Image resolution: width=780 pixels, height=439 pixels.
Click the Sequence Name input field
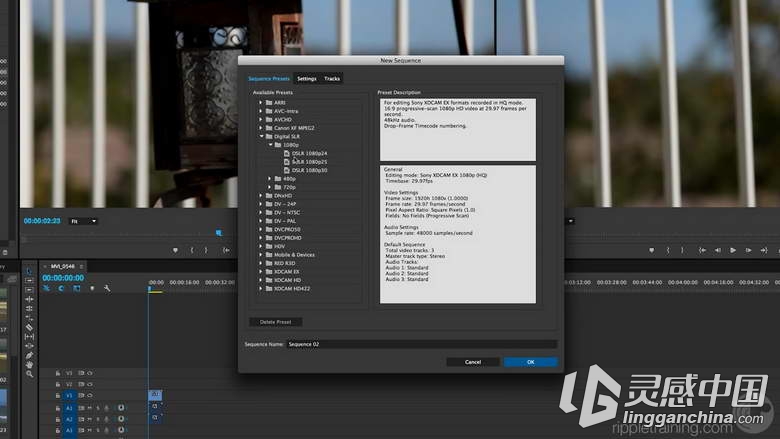click(x=422, y=344)
